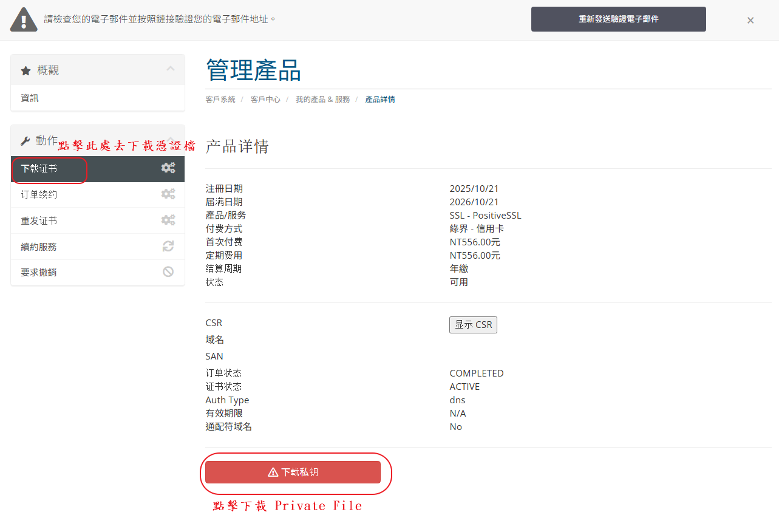Open the 資訊 link in overview panel

(x=30, y=98)
